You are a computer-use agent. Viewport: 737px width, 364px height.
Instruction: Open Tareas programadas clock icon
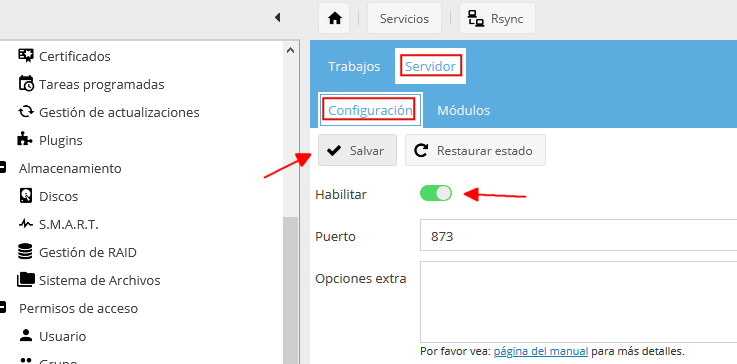pyautogui.click(x=25, y=83)
